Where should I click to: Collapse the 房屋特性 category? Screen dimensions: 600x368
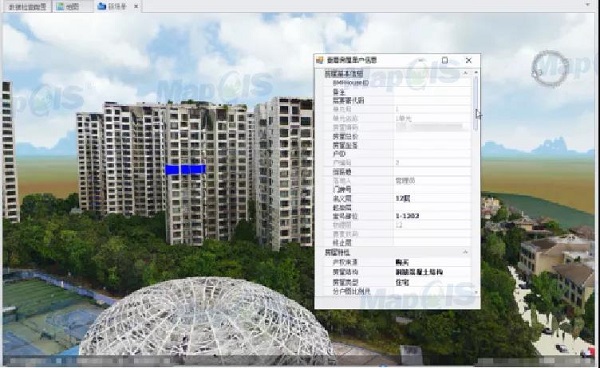pyautogui.click(x=466, y=252)
